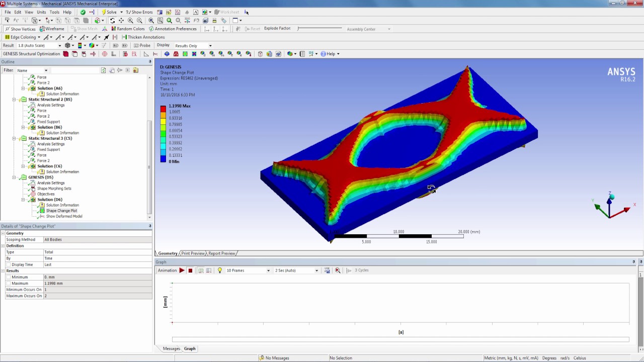The height and width of the screenshot is (362, 644).
Task: Open the Units menu
Action: [41, 12]
